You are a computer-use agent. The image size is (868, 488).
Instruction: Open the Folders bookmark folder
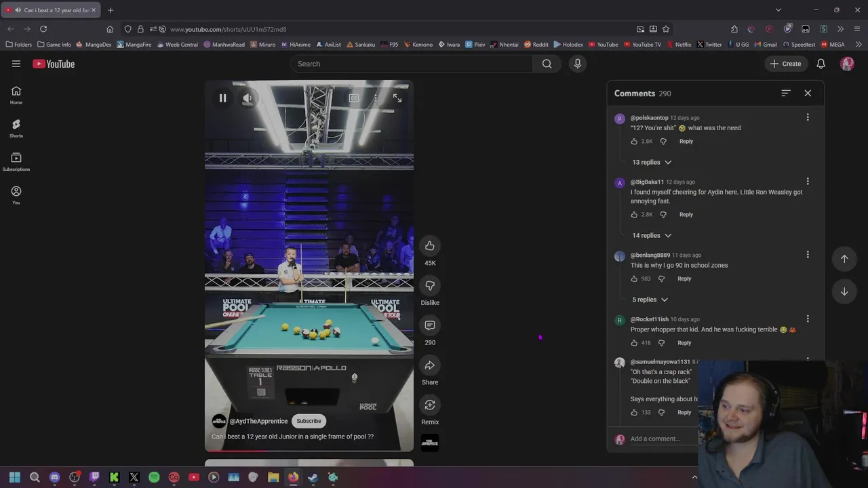pos(18,45)
